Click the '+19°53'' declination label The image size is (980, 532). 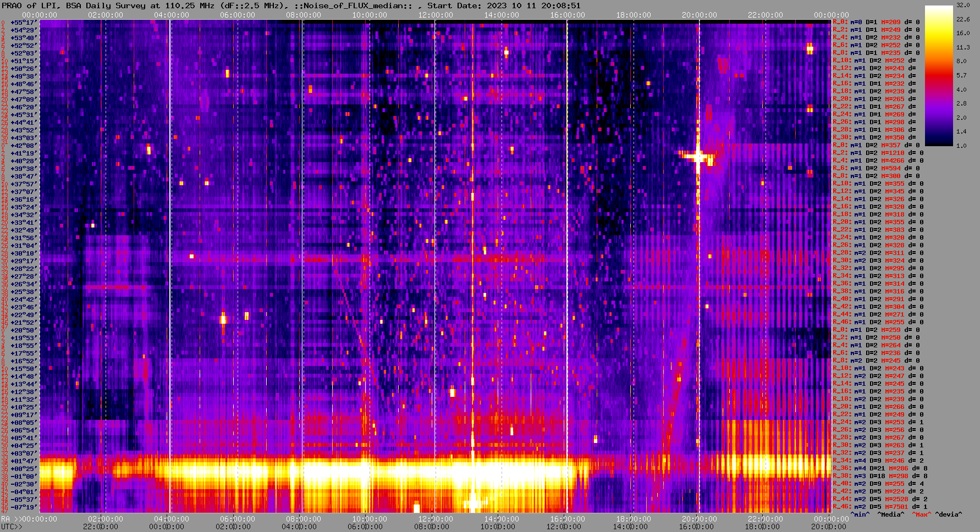click(x=23, y=338)
